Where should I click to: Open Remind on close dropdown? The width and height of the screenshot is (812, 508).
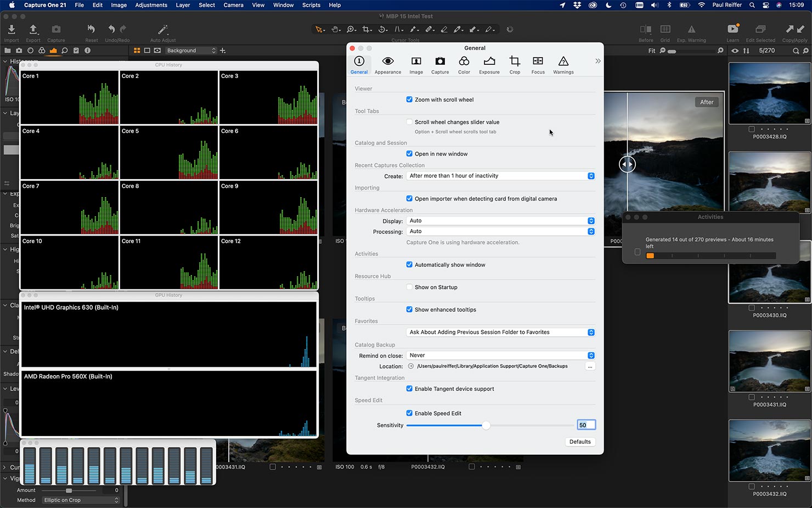point(500,355)
